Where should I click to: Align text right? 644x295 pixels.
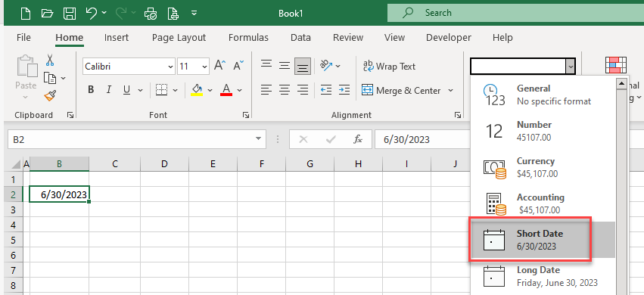303,89
